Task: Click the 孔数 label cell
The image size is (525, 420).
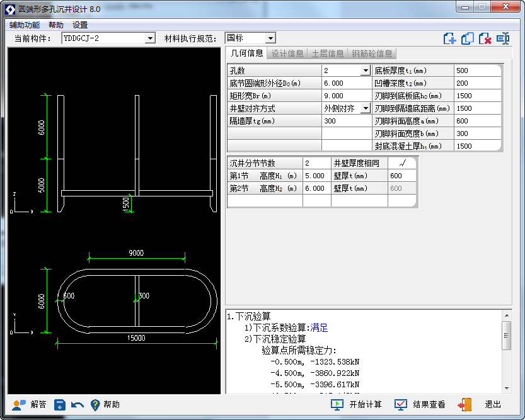Action: tap(274, 71)
